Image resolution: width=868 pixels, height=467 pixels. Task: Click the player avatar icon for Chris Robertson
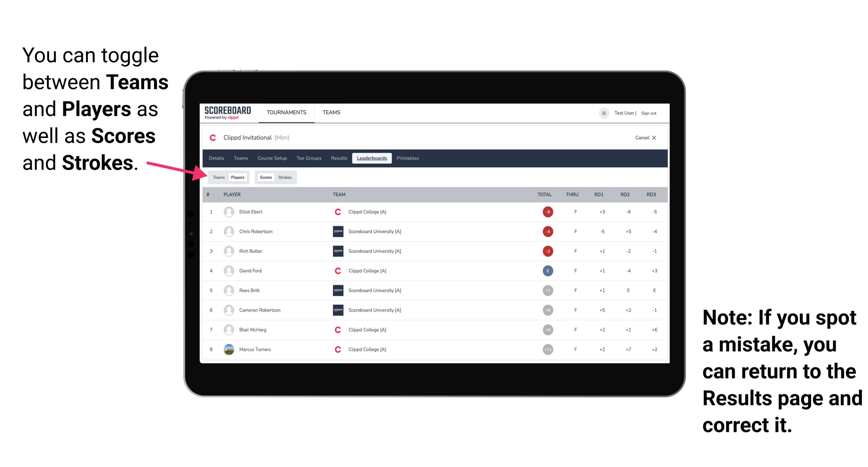click(229, 231)
